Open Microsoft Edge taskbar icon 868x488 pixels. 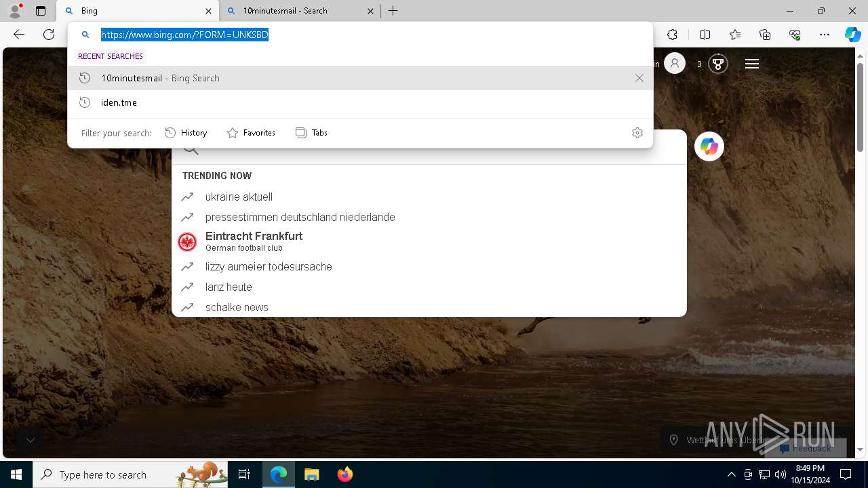tap(279, 474)
